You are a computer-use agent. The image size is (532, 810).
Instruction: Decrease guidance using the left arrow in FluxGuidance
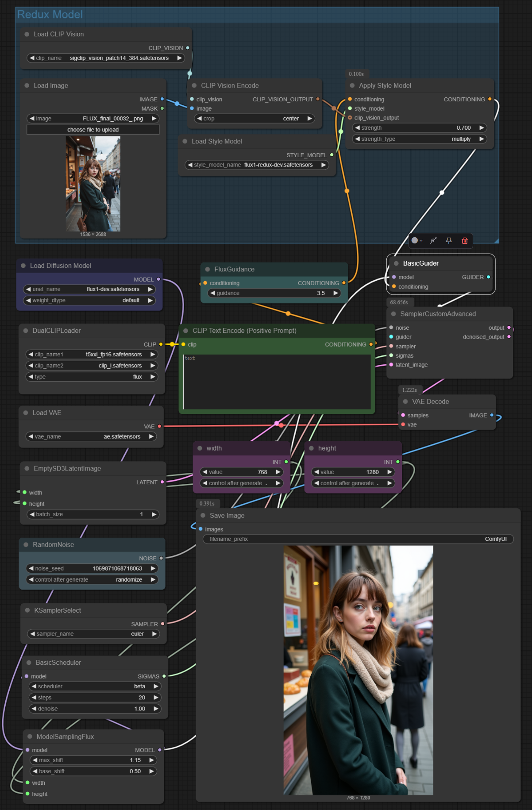213,293
